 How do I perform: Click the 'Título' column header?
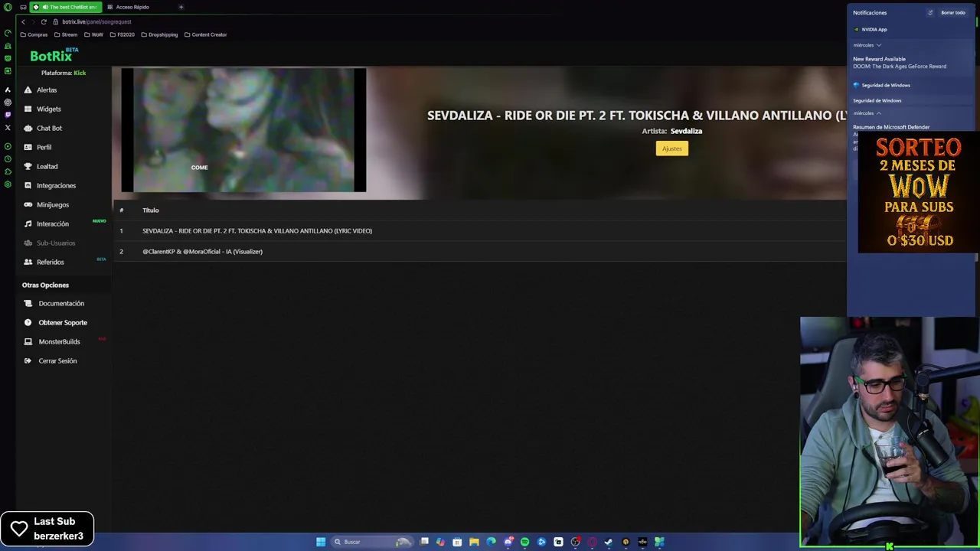150,210
